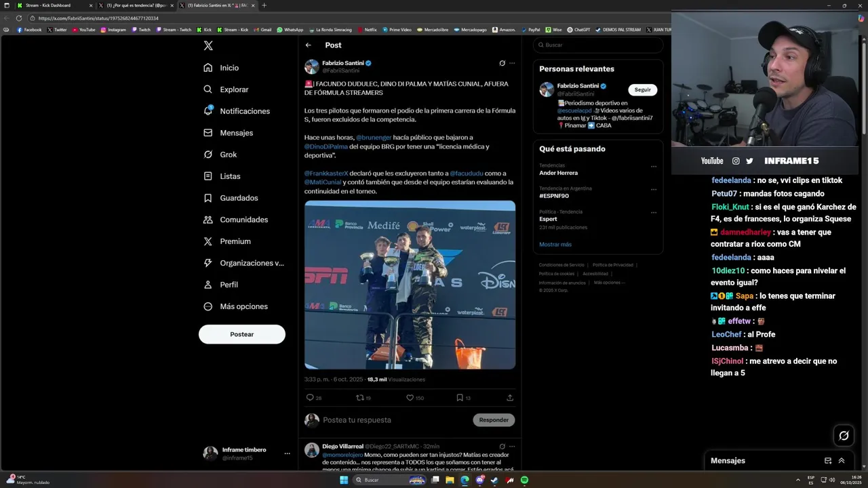Open the Facebook bookmark
Viewport: 868px width, 488px height.
(x=29, y=30)
